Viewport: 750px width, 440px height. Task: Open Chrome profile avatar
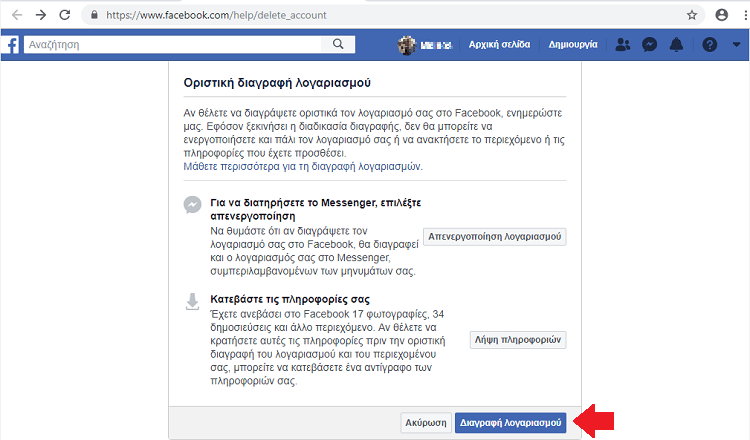(721, 15)
